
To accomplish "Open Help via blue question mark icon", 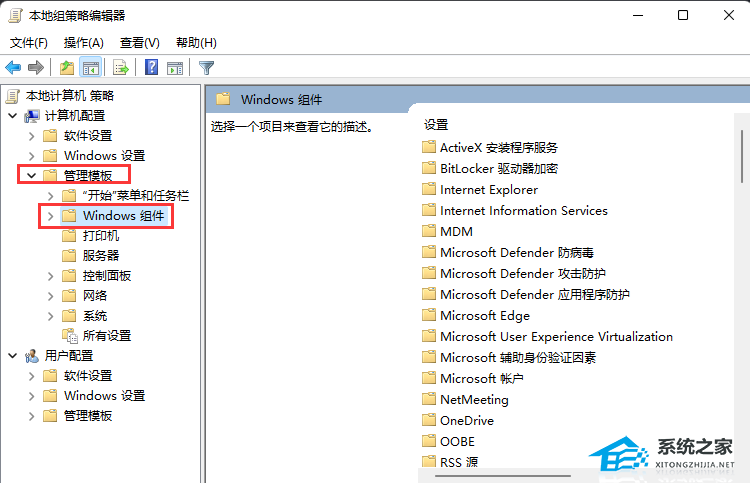I will click(x=151, y=68).
